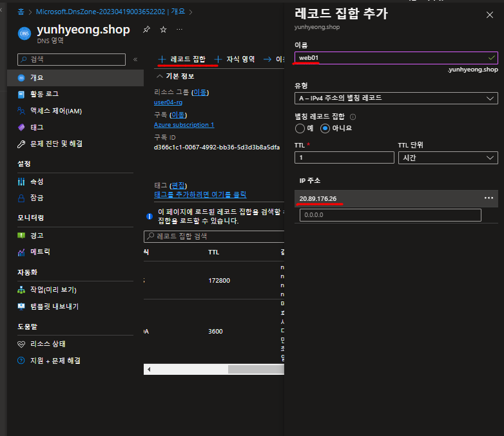Open more options ellipsis beside zone title
This screenshot has width=504, height=436.
179,30
